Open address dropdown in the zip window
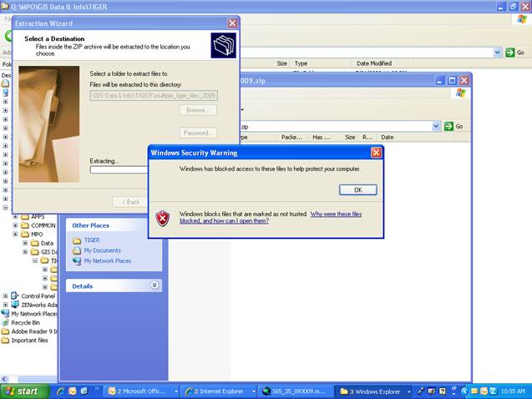The image size is (532, 399). pyautogui.click(x=436, y=126)
